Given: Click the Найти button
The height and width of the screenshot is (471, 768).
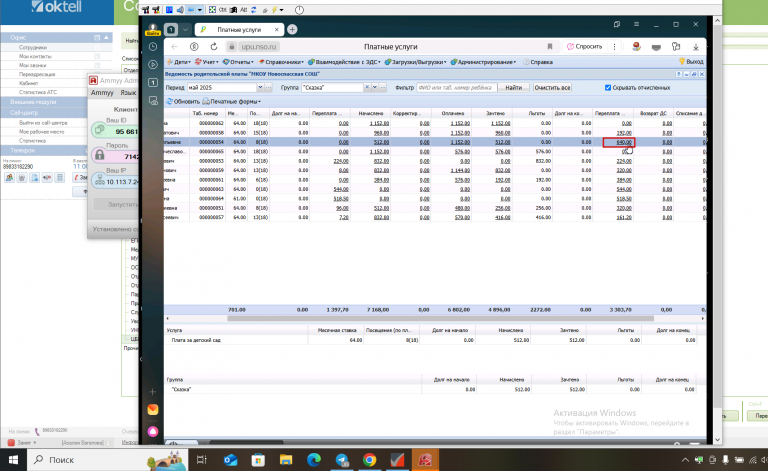Looking at the screenshot, I should click(x=513, y=88).
